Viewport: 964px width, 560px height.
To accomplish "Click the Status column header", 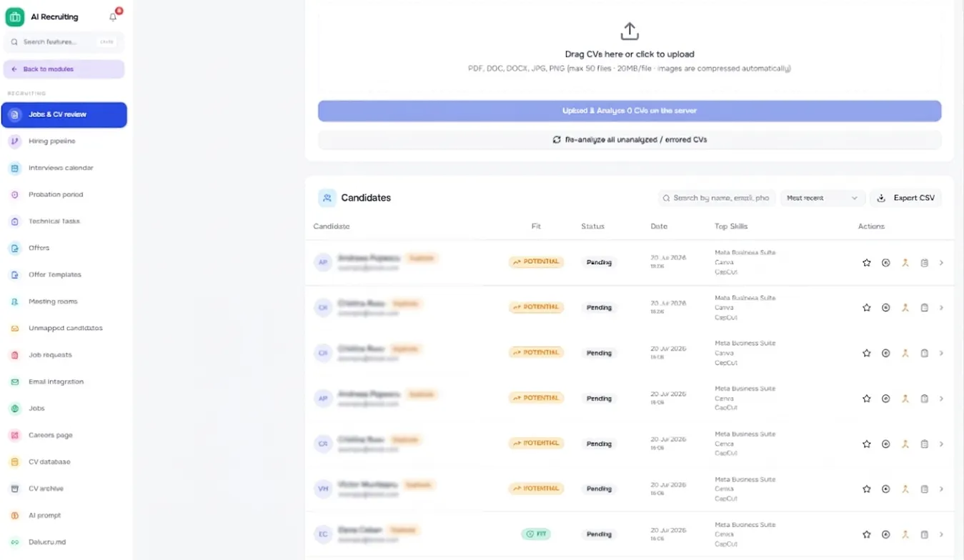I will (x=592, y=226).
